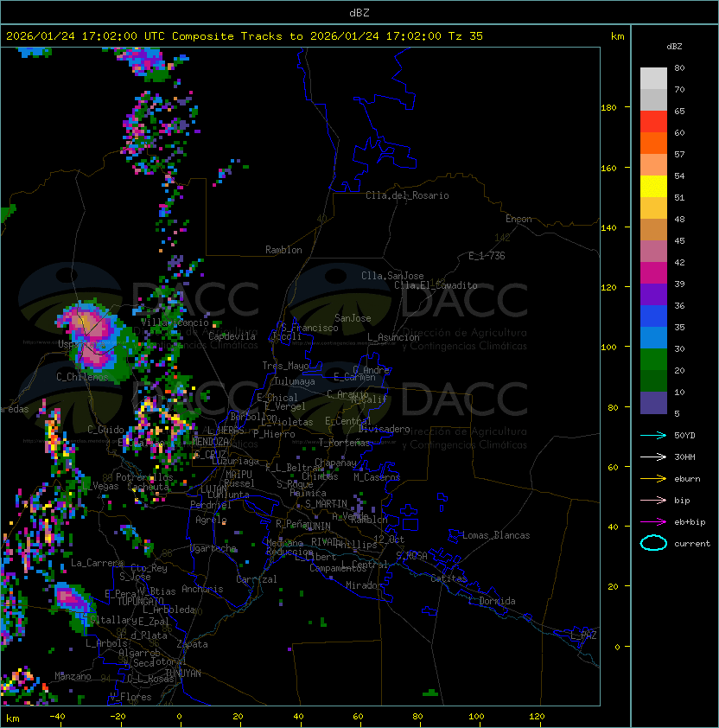Click the -40 km mark on horizontal axis
Screen dimensions: 719x728
click(x=57, y=717)
